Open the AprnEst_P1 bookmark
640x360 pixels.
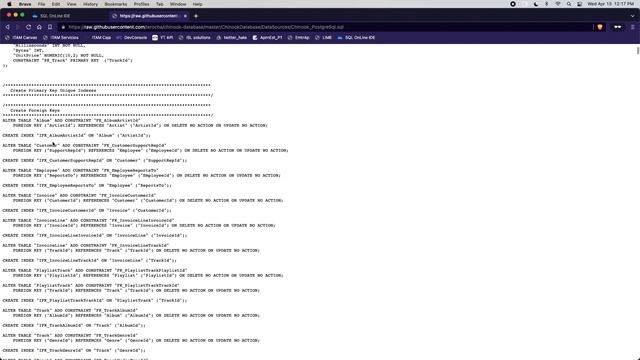pos(267,38)
